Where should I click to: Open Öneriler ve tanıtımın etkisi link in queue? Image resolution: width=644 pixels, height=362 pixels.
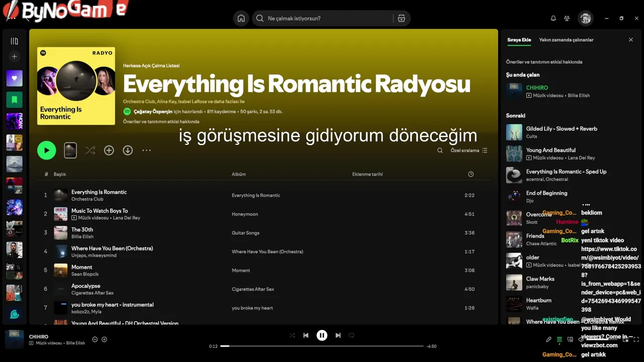pos(544,62)
